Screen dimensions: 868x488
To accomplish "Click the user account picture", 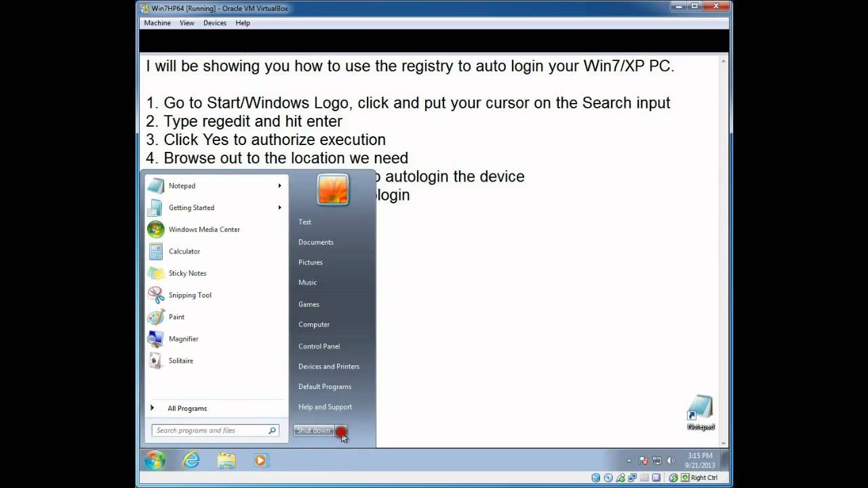I will click(x=333, y=190).
